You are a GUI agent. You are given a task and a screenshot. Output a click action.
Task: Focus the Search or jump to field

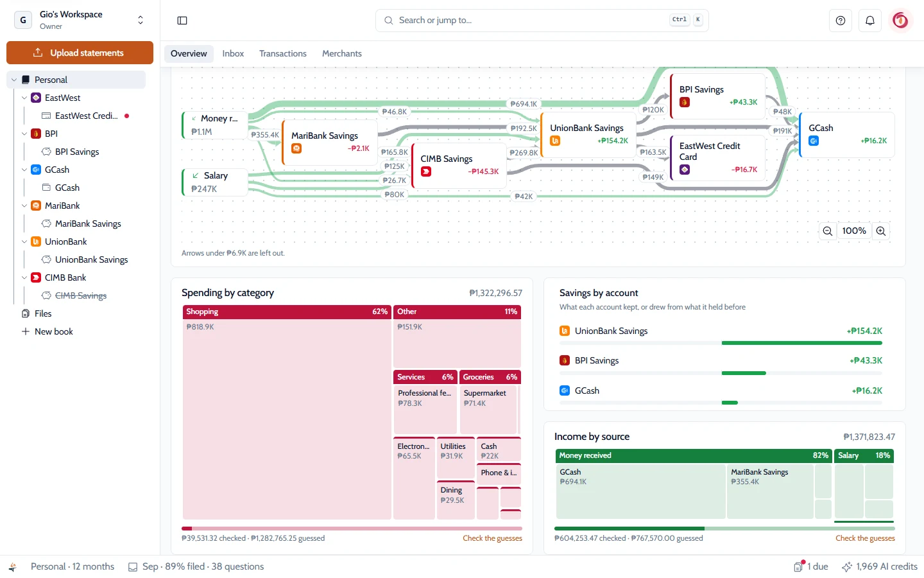[x=542, y=21]
